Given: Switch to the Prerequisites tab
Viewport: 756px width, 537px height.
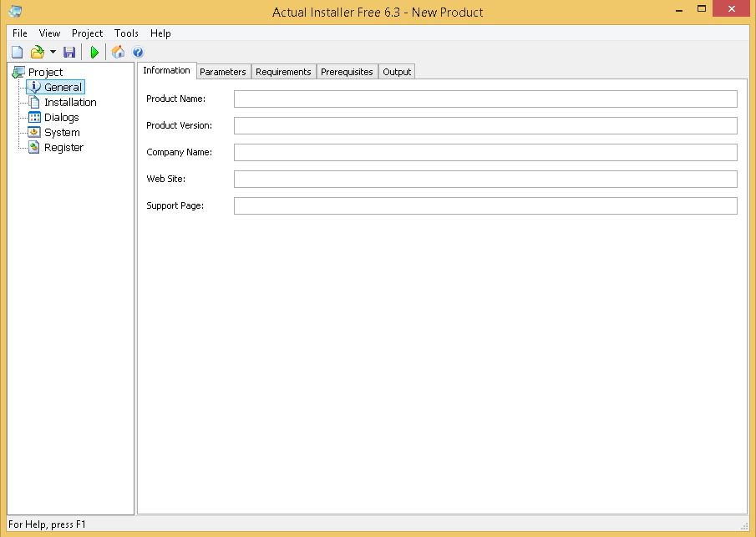Looking at the screenshot, I should point(347,71).
